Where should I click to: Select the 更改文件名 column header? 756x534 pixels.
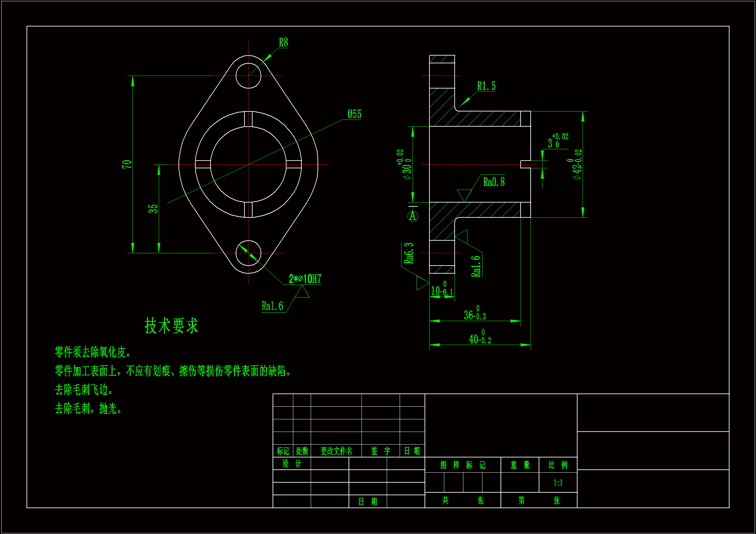coord(336,451)
